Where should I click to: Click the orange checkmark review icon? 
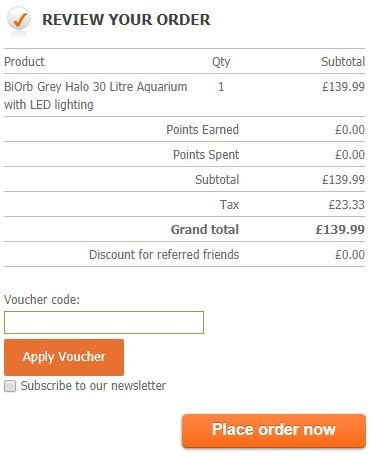19,19
